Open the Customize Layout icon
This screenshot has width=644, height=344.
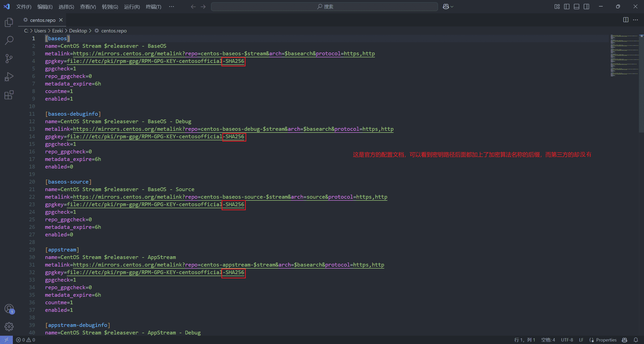[557, 7]
